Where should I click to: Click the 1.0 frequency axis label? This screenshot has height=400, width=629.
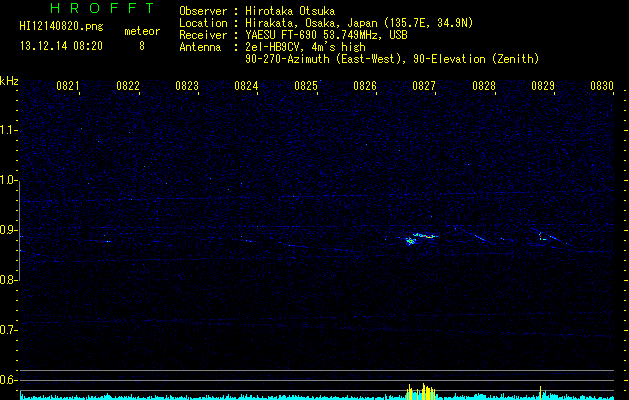(8, 180)
